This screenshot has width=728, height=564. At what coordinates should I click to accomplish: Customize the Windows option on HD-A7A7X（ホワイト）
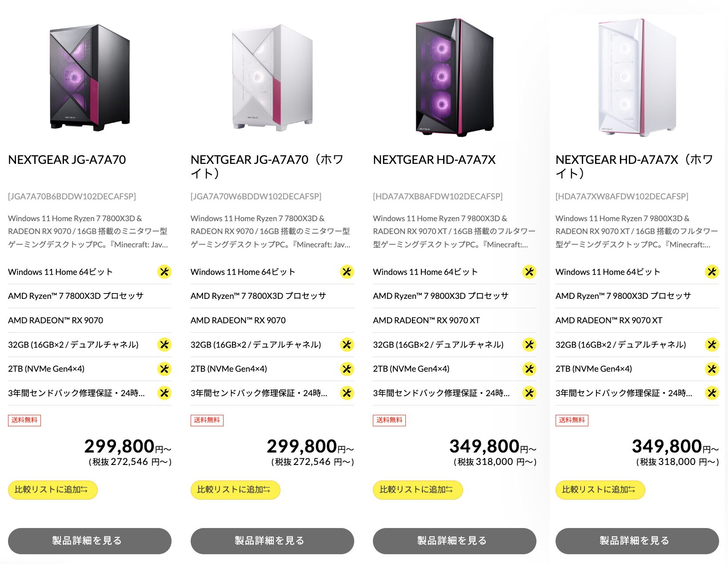click(712, 271)
